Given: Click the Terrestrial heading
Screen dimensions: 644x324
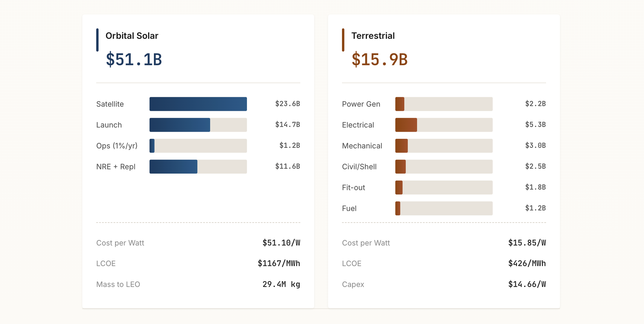Looking at the screenshot, I should (x=373, y=36).
